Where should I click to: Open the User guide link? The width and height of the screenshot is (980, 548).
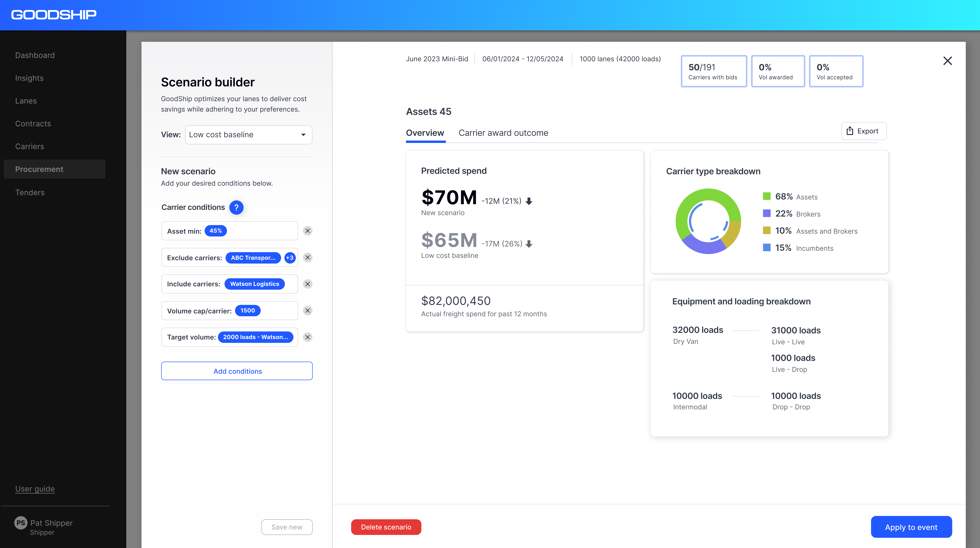click(x=35, y=489)
